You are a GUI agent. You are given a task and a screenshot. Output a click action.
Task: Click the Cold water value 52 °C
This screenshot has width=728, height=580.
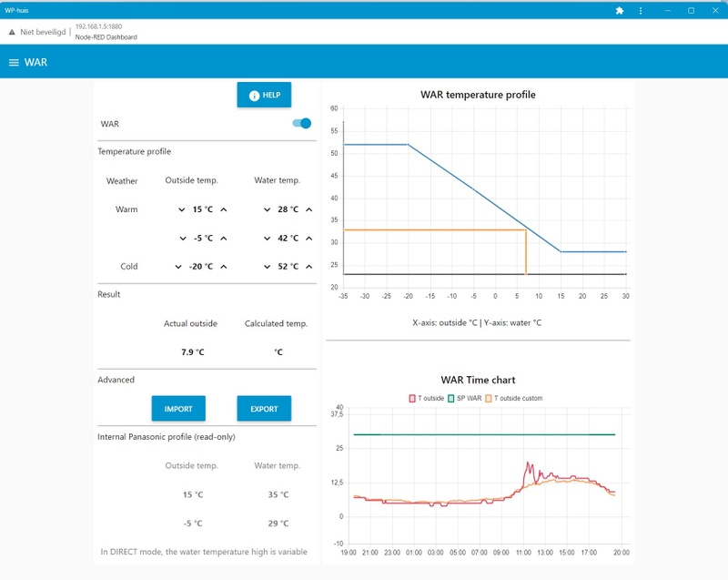tap(288, 267)
